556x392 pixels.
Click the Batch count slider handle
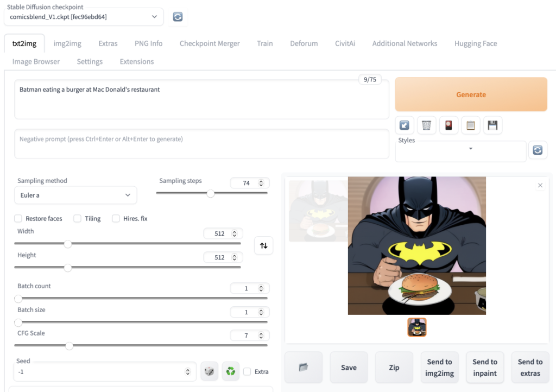(18, 299)
